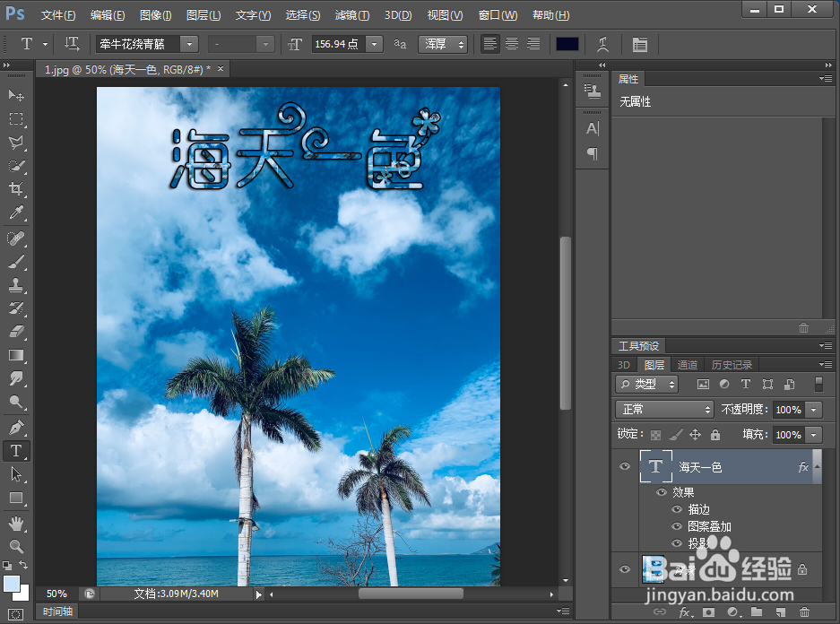Open the 滤镜 menu
Viewport: 840px width, 624px height.
pyautogui.click(x=351, y=14)
